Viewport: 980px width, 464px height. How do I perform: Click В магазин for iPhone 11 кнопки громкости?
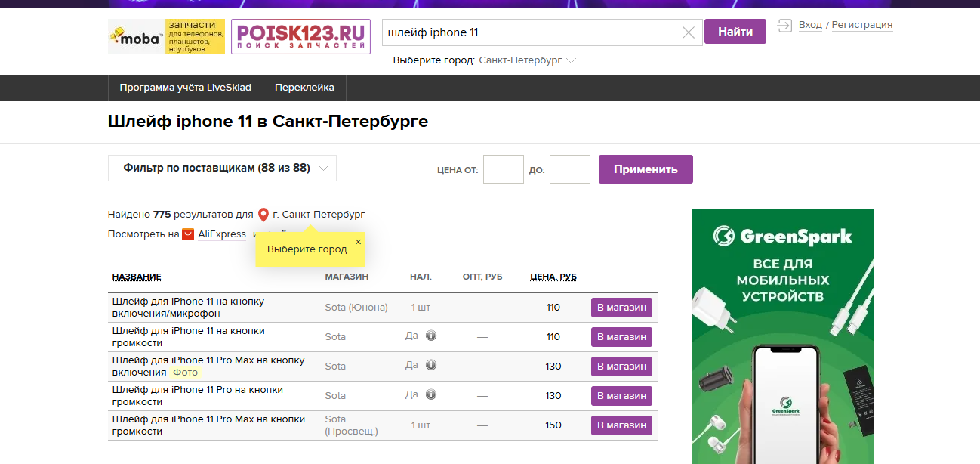[621, 337]
